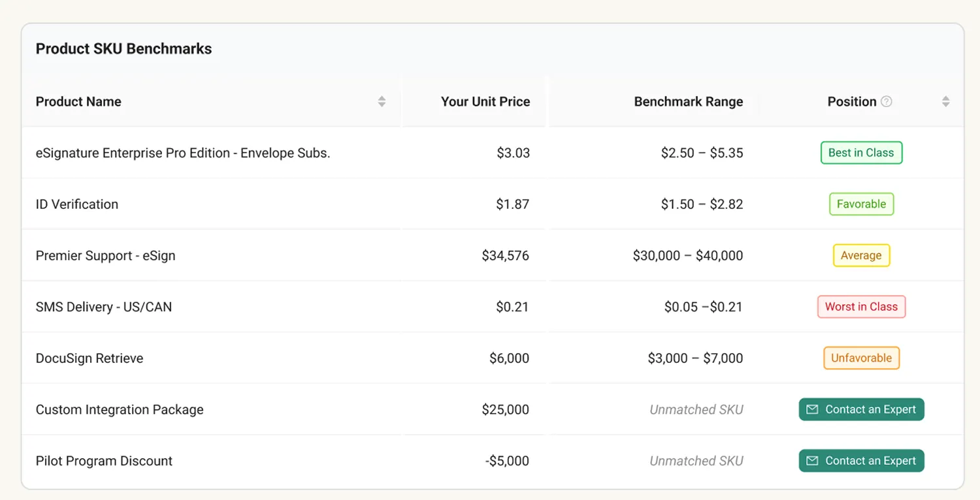Click the Product Name column header

pyautogui.click(x=78, y=102)
